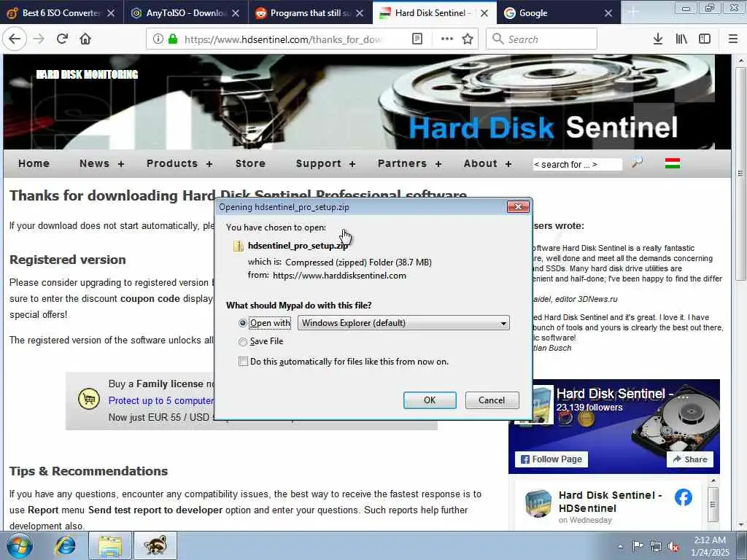Click the website search magnifier icon
The width and height of the screenshot is (747, 560).
pos(637,163)
